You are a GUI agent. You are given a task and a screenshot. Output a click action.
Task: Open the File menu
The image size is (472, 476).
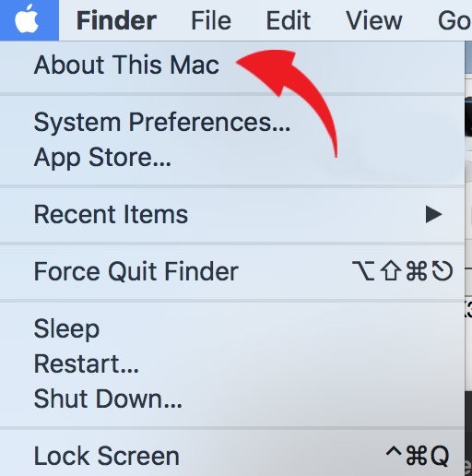(211, 20)
